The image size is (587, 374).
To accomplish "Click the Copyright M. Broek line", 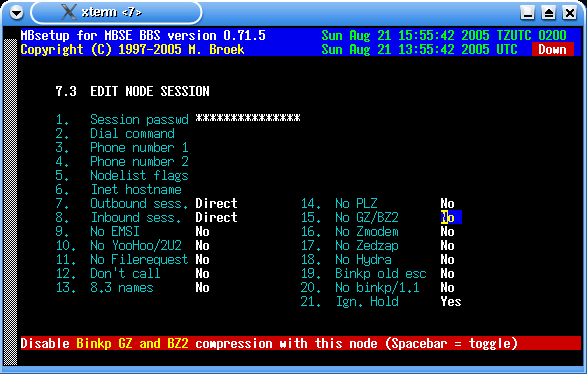I will click(x=133, y=49).
